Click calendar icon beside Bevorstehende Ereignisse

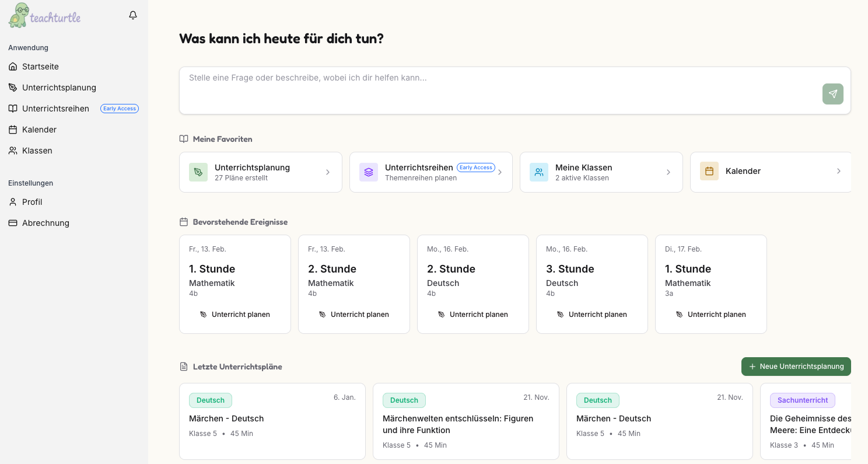click(x=184, y=222)
